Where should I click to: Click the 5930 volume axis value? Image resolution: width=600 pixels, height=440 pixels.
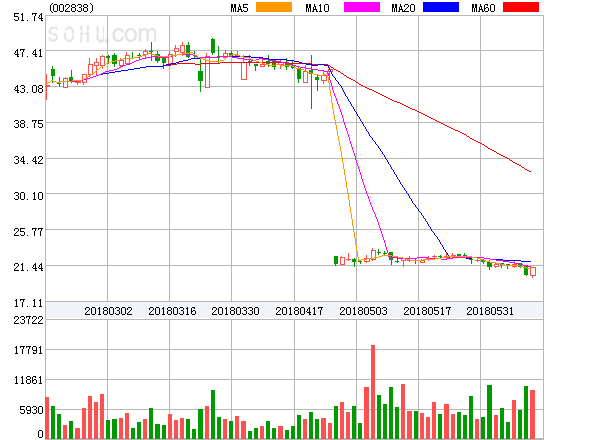coord(31,410)
